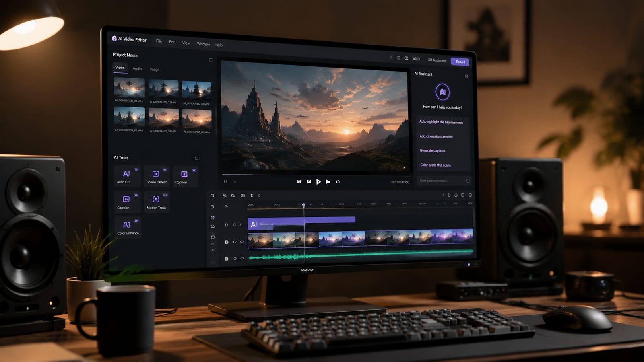
Task: Click the leftmost small icon in the top-right bar
Action: 391,57
